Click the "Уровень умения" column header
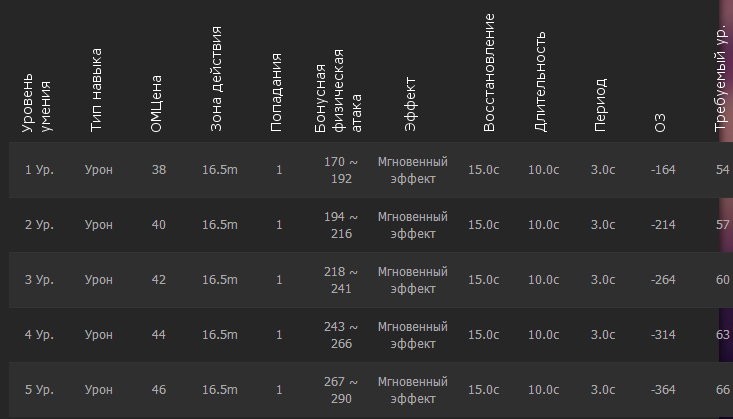 point(37,103)
